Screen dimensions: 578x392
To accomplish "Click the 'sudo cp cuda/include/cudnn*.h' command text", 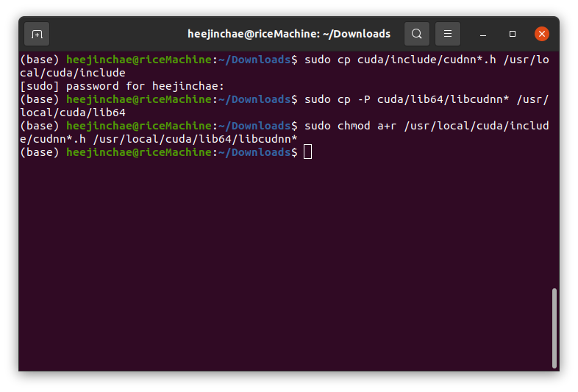I will click(400, 60).
